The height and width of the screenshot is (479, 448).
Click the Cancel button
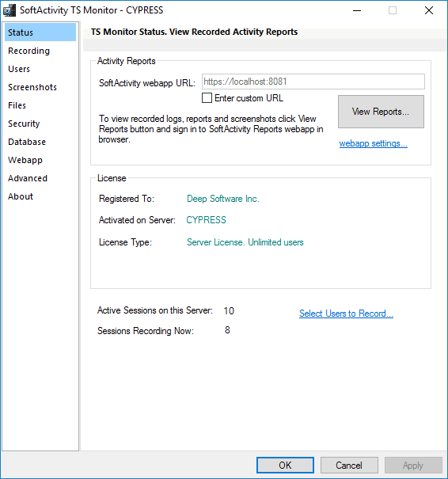pyautogui.click(x=349, y=466)
